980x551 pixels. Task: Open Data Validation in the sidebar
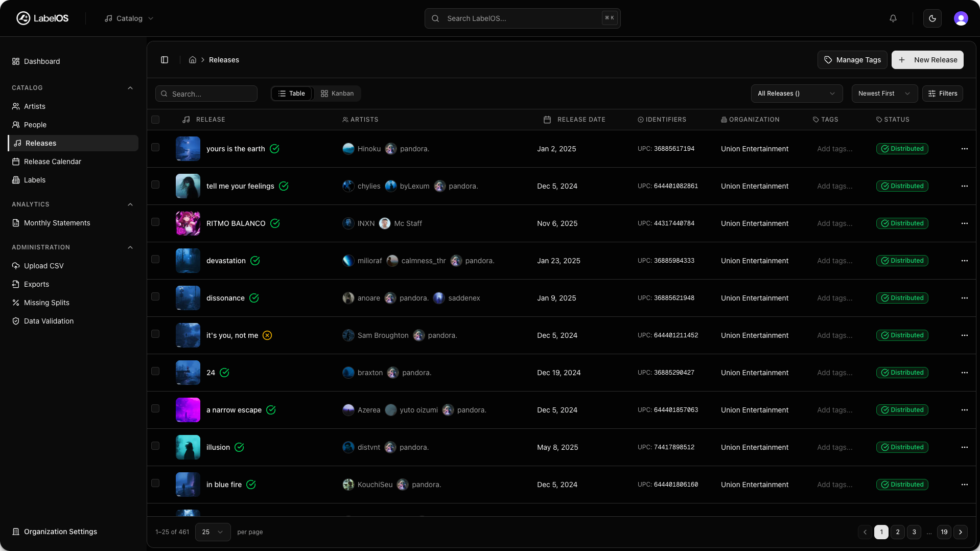(x=48, y=320)
